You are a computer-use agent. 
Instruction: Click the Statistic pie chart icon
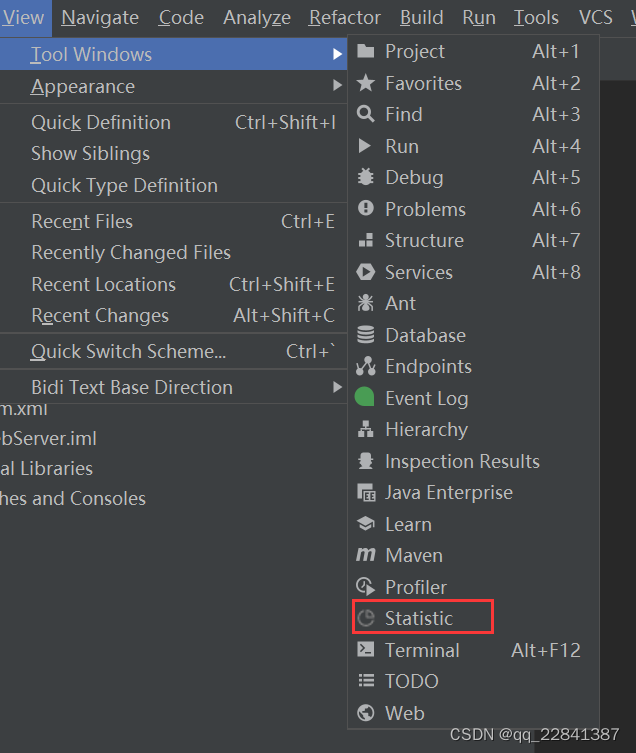point(366,618)
